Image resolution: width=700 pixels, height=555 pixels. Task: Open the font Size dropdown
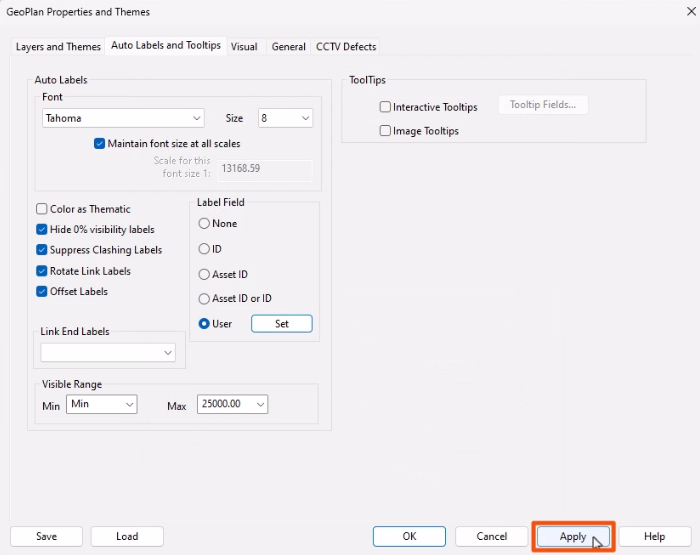pos(285,118)
